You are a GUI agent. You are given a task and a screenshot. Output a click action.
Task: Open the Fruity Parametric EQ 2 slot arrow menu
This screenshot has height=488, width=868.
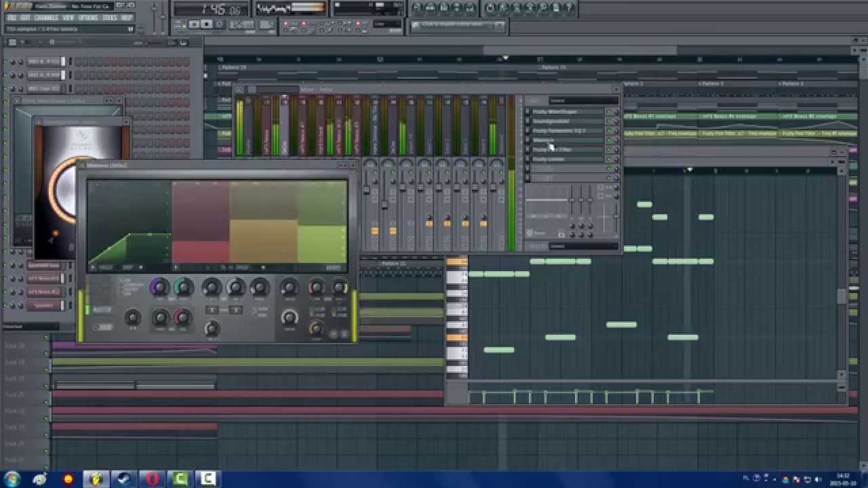(528, 131)
